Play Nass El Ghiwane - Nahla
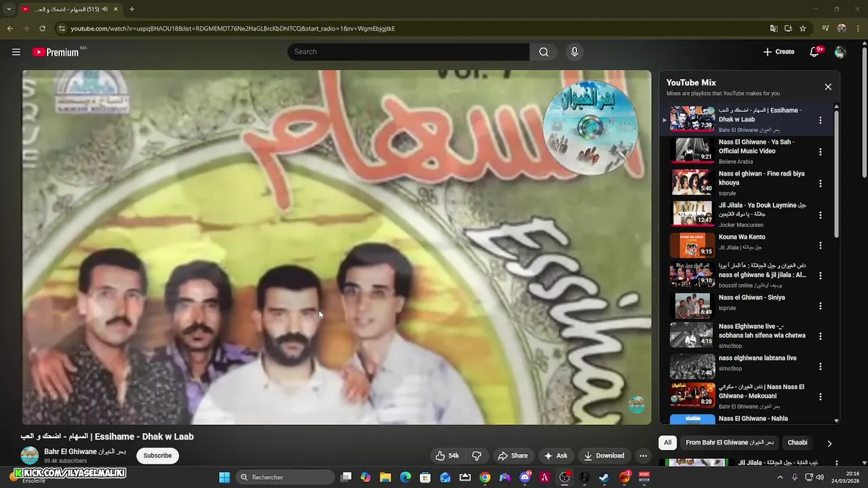The height and width of the screenshot is (488, 868). 692,420
